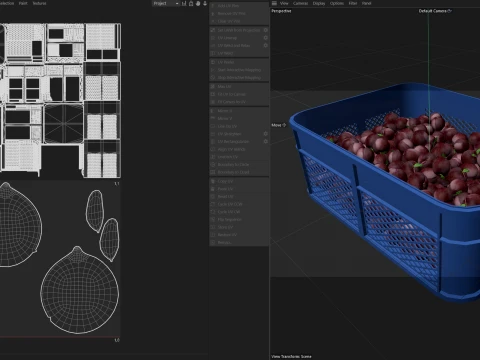Screen dimensions: 480x360
Task: Open the viewport View menu
Action: tap(284, 3)
